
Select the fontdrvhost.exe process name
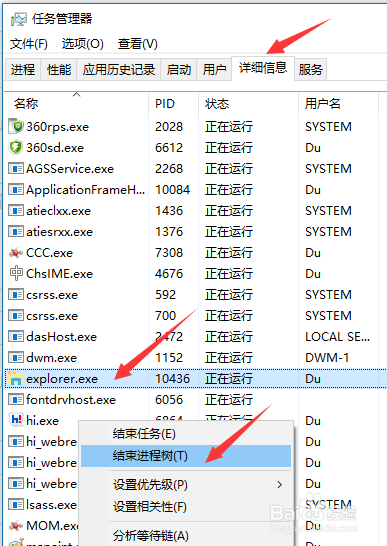71,400
